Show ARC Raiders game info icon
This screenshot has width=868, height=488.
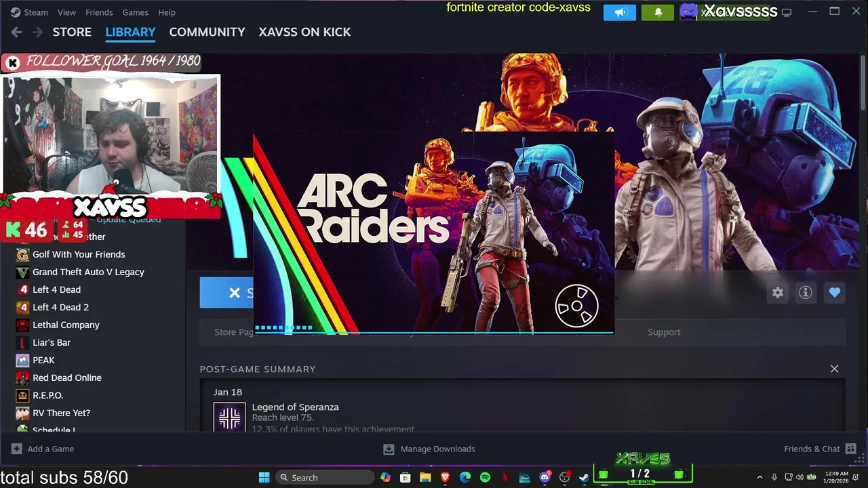click(806, 293)
